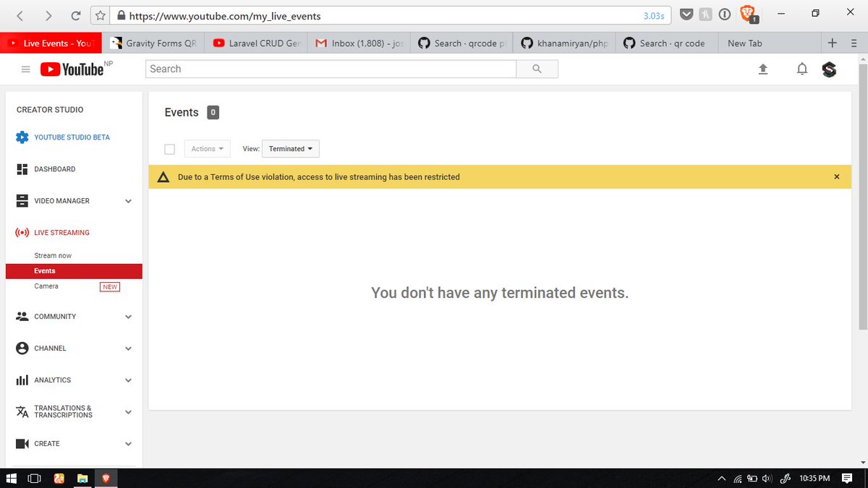Expand the Create section chevron
This screenshot has height=488, width=868.
128,444
